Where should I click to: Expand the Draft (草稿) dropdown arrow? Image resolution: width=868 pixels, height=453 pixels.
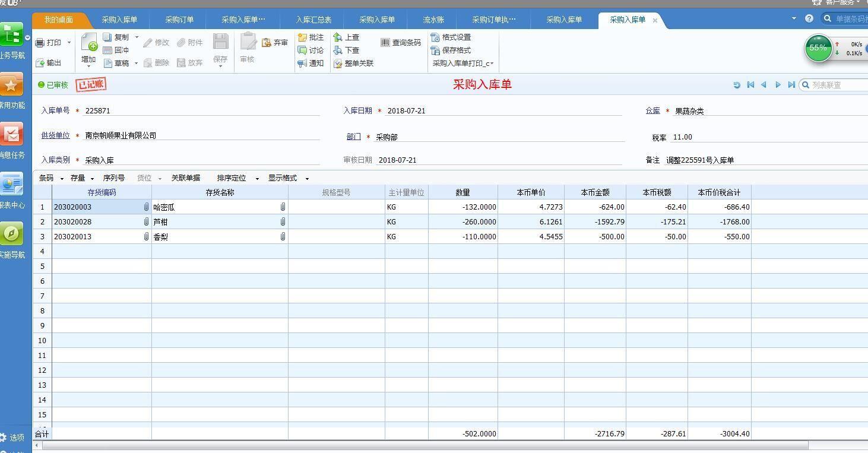(x=137, y=63)
